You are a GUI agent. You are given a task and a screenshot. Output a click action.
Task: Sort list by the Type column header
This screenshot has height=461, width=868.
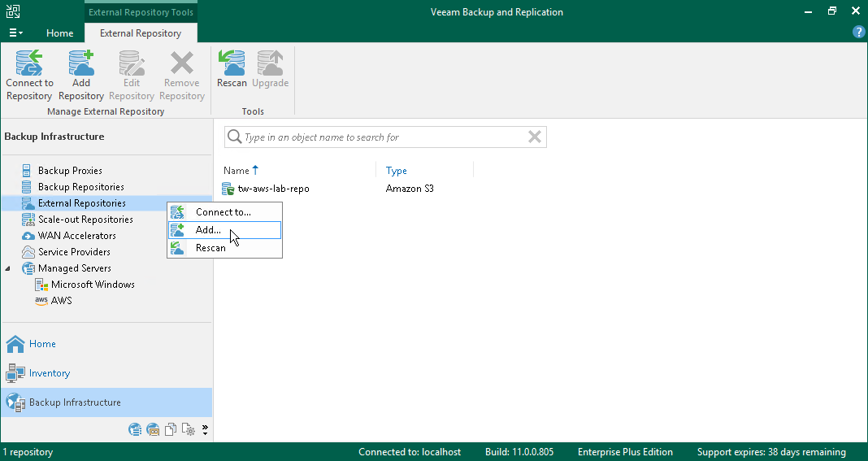[x=397, y=171]
